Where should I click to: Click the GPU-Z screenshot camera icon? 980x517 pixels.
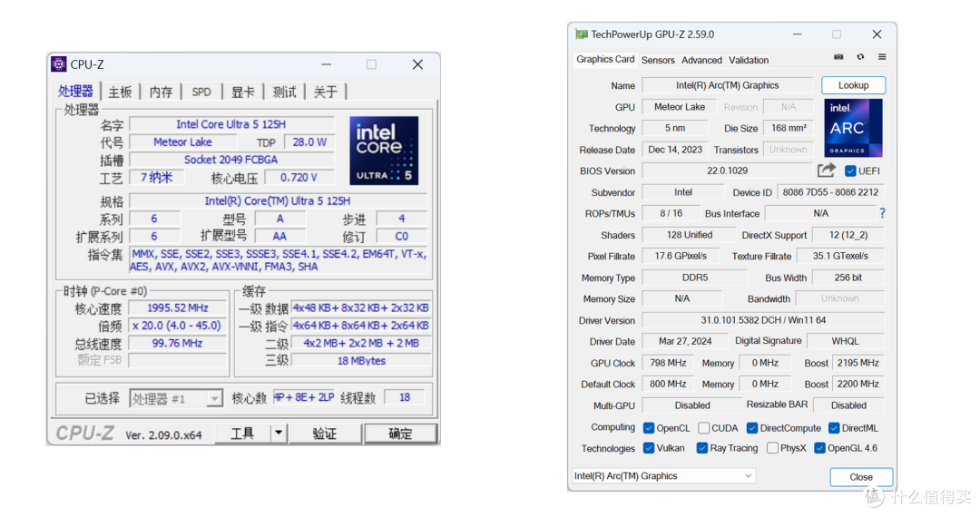[838, 57]
